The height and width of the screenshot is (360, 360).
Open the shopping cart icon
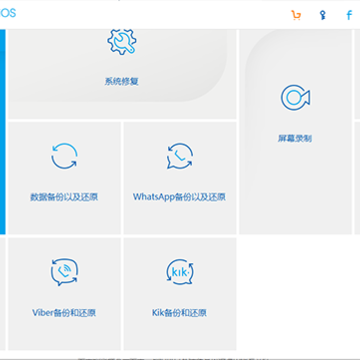pos(296,15)
